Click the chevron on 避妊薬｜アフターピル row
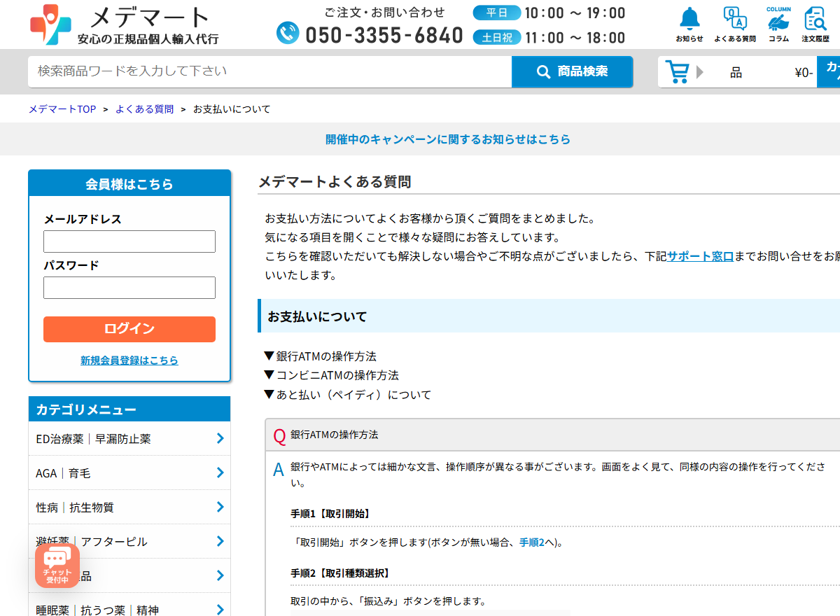 (x=220, y=541)
